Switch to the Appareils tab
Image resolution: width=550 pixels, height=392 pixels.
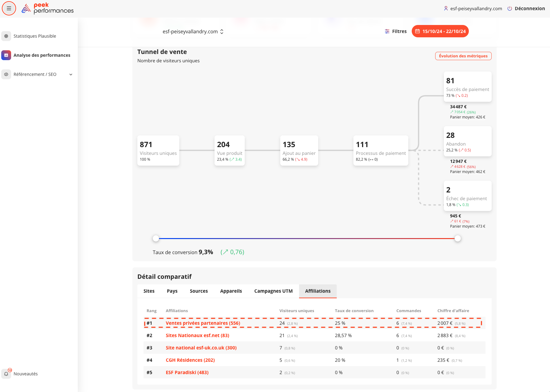point(231,291)
